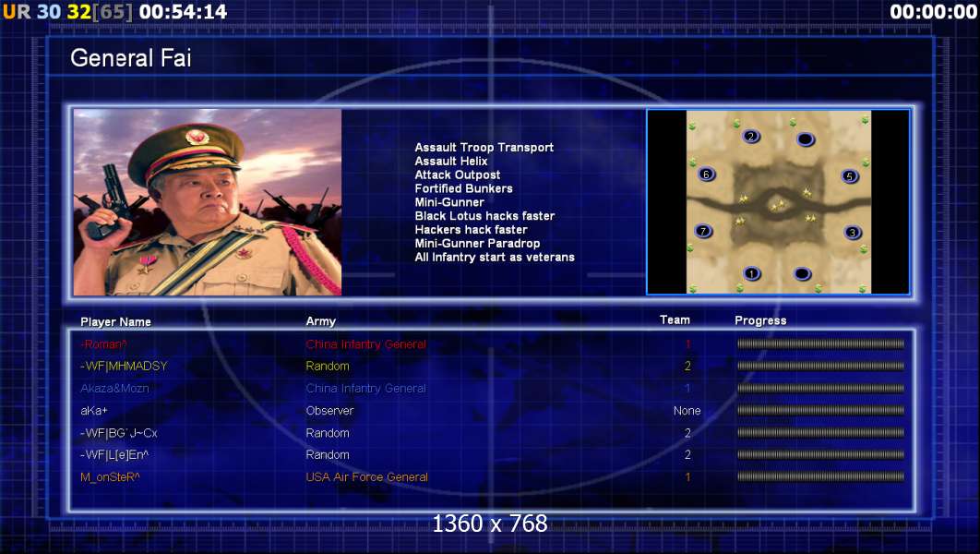The image size is (980, 554).
Task: Click Akaza&Mozn's 'China Infantry General' army
Action: tap(365, 389)
